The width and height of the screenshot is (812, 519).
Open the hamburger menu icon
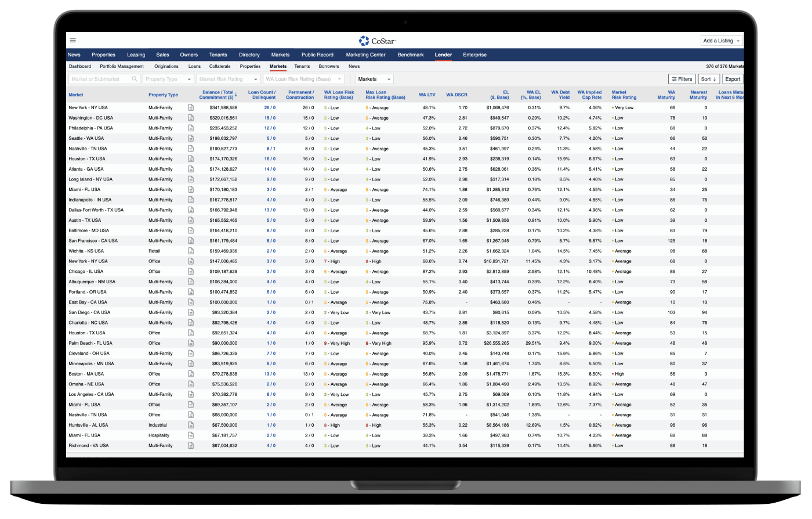point(73,41)
